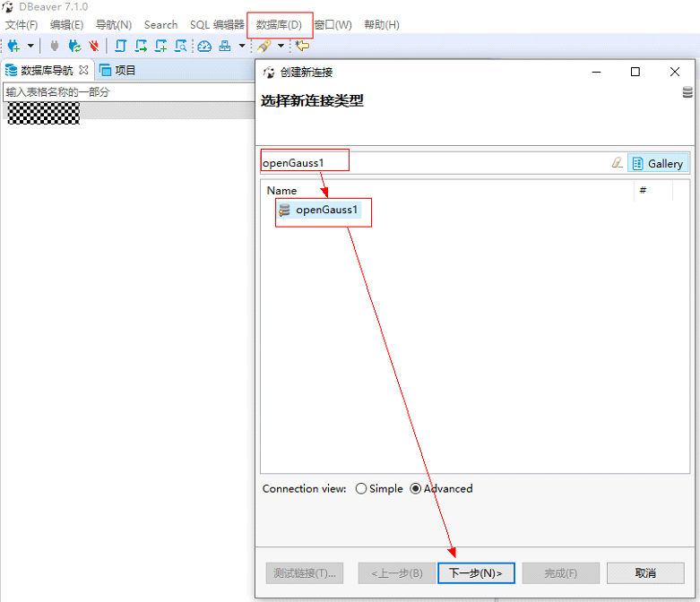Image resolution: width=700 pixels, height=602 pixels.
Task: Click the database icon at dialog top right
Action: click(x=687, y=92)
